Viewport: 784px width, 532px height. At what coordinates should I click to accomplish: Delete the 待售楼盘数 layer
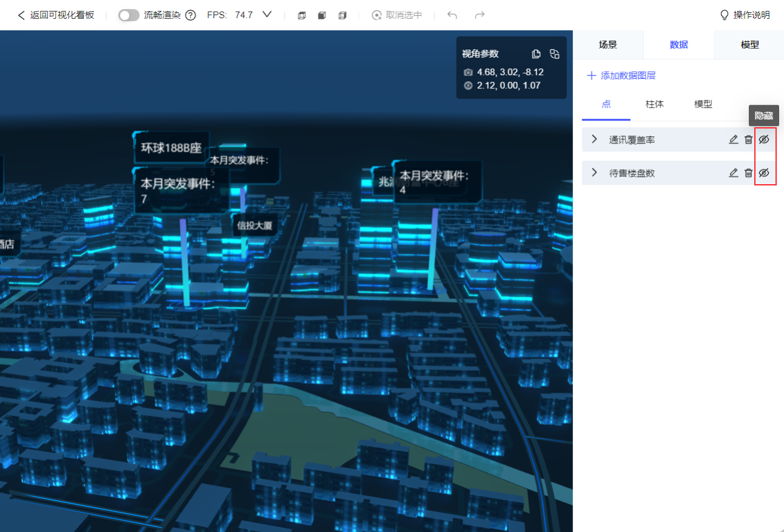pos(748,173)
